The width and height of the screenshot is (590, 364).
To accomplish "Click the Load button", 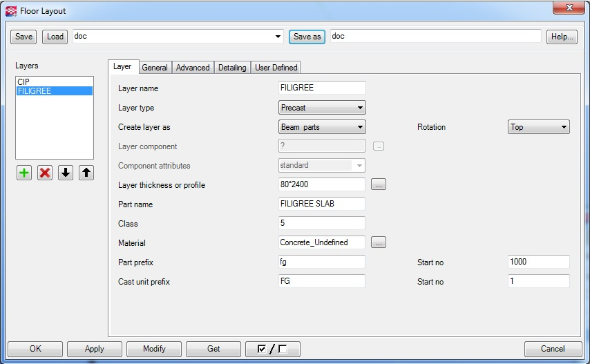I will 55,37.
